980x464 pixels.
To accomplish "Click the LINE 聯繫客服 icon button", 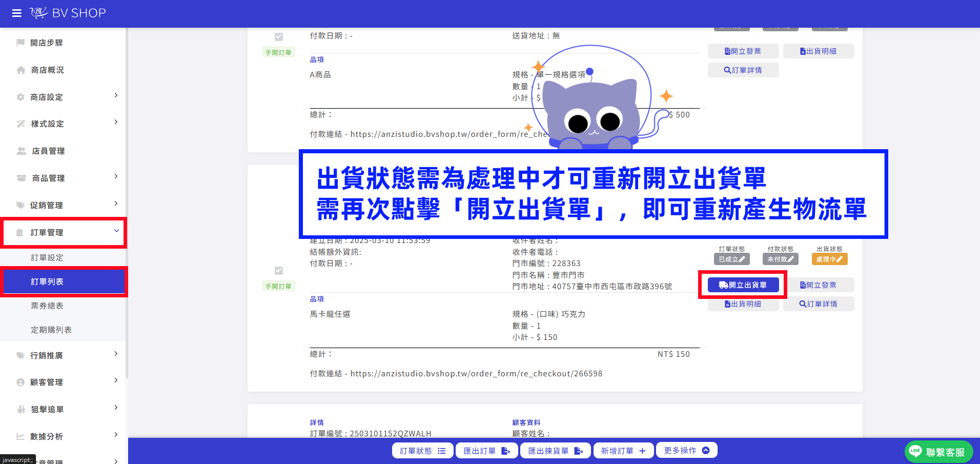I will pos(938,452).
